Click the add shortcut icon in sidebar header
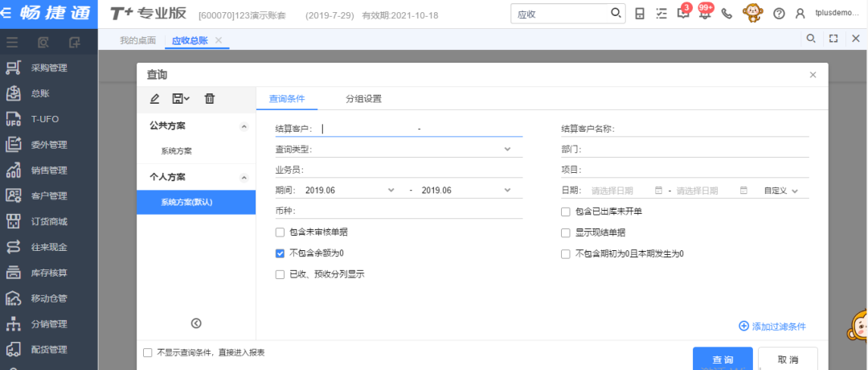The width and height of the screenshot is (868, 370). click(x=74, y=42)
